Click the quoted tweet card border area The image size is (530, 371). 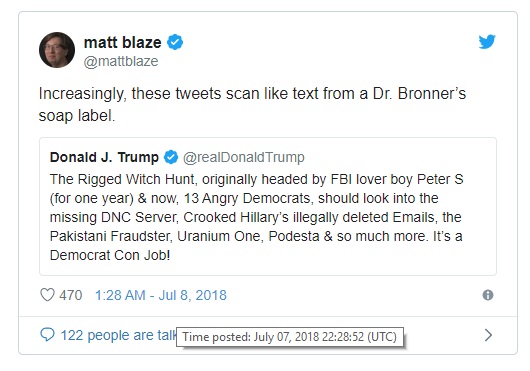[x=268, y=206]
